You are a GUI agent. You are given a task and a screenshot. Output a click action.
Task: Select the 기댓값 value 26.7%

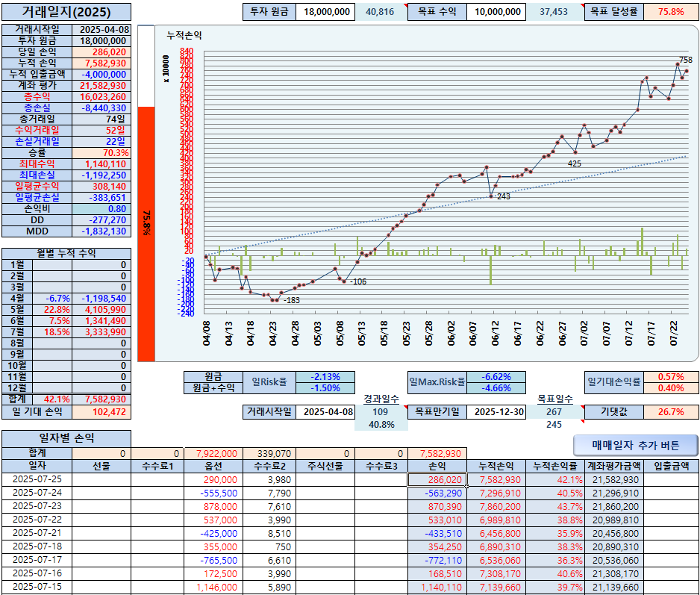tap(671, 412)
